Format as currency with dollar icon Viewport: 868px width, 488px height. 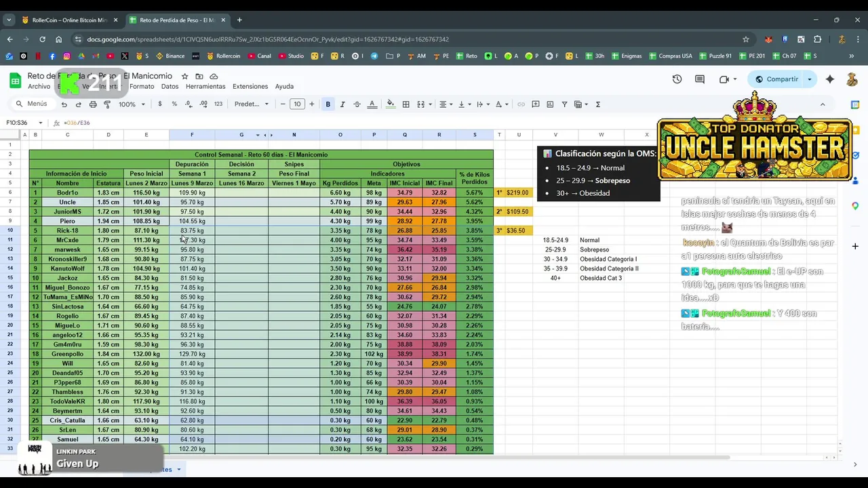pos(160,104)
